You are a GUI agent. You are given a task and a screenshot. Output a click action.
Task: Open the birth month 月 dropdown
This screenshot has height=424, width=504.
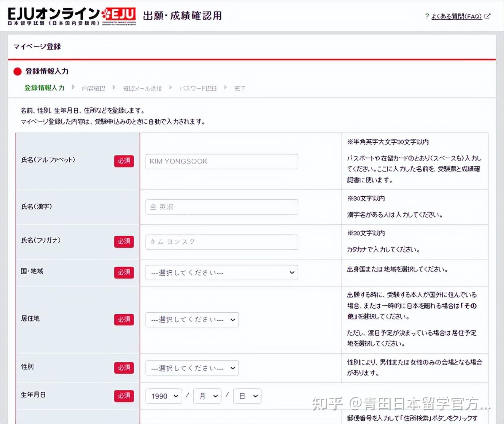click(x=207, y=396)
